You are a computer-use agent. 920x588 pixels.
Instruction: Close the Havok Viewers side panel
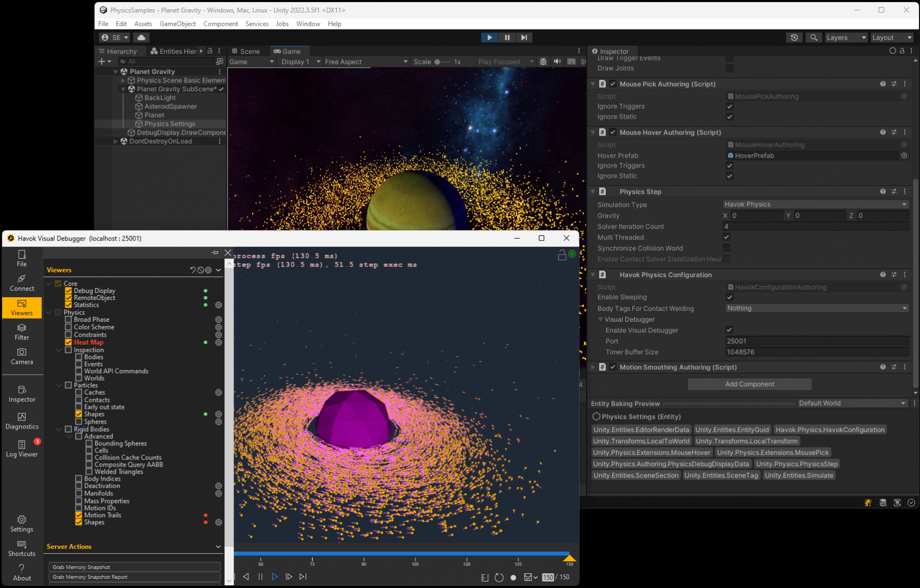[x=228, y=253]
